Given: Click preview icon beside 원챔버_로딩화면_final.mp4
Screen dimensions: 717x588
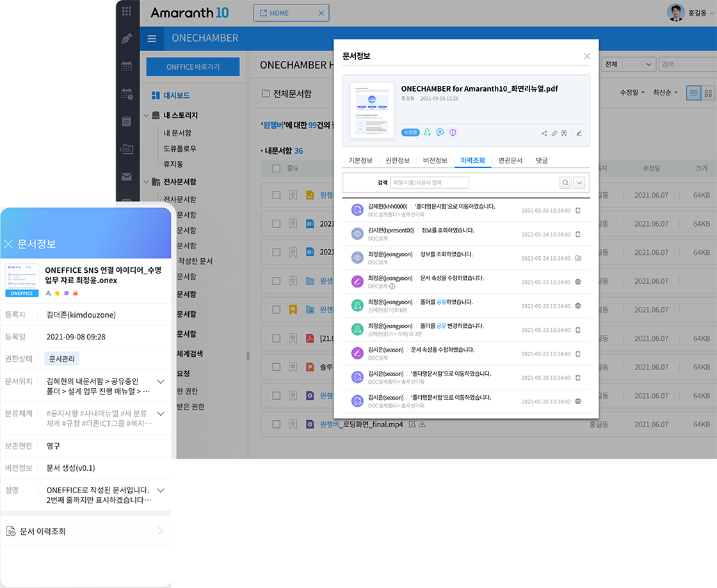Looking at the screenshot, I should (412, 424).
